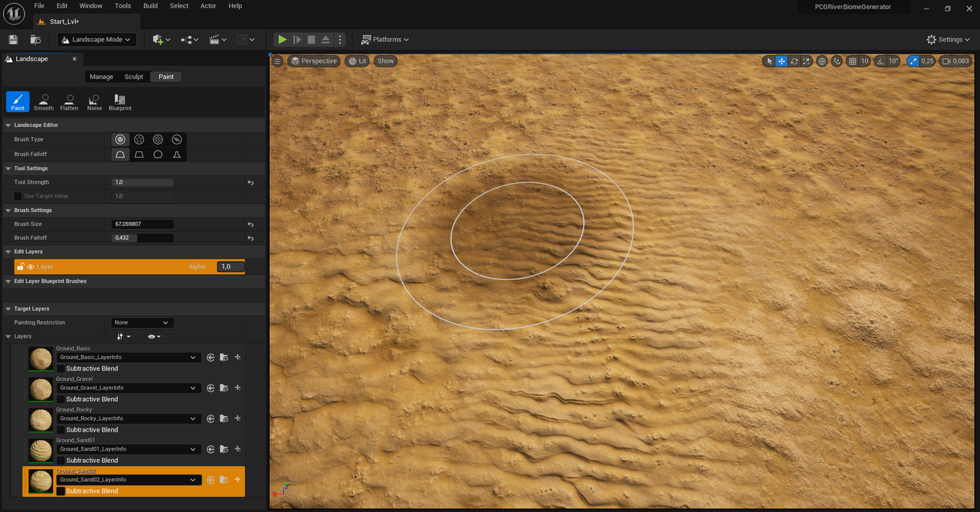Toggle visibility eye of edit Layer
The height and width of the screenshot is (512, 980).
click(x=31, y=266)
